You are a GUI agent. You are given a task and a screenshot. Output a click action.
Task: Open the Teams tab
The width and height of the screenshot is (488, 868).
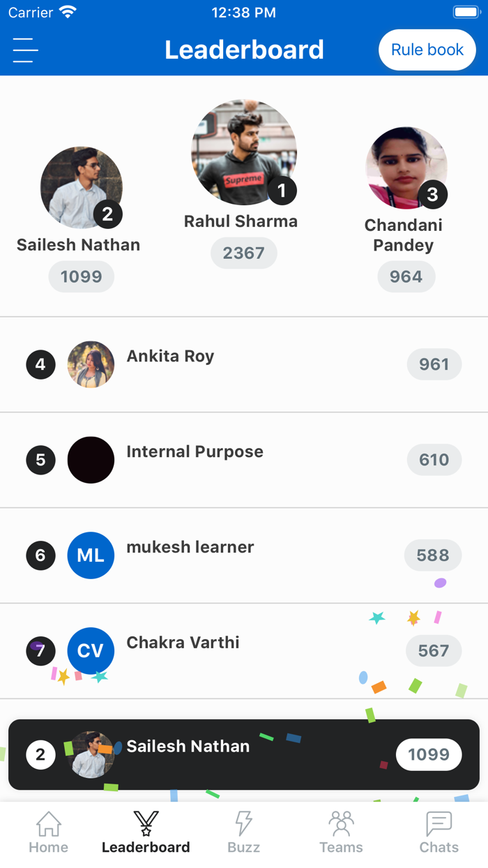(341, 832)
